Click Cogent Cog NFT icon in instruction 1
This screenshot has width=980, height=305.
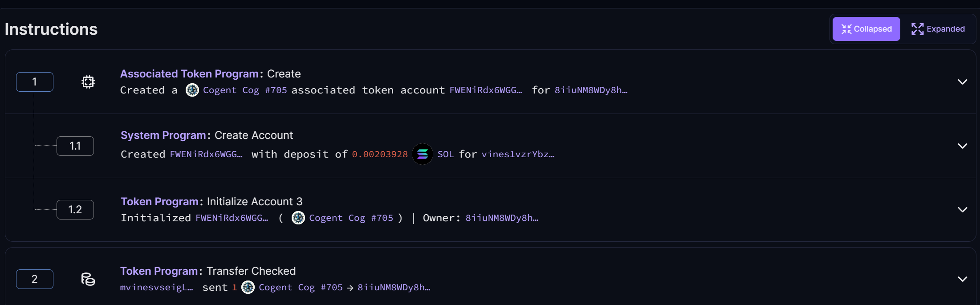(192, 90)
